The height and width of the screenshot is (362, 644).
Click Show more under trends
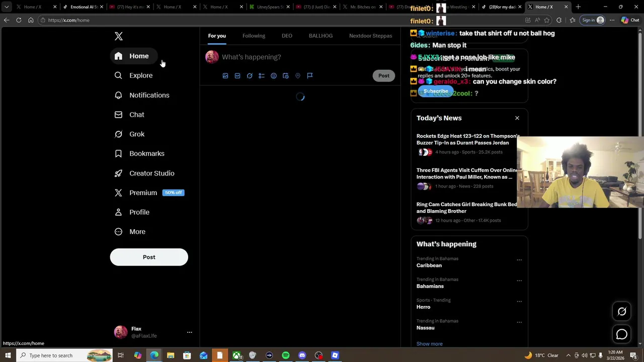[430, 344]
